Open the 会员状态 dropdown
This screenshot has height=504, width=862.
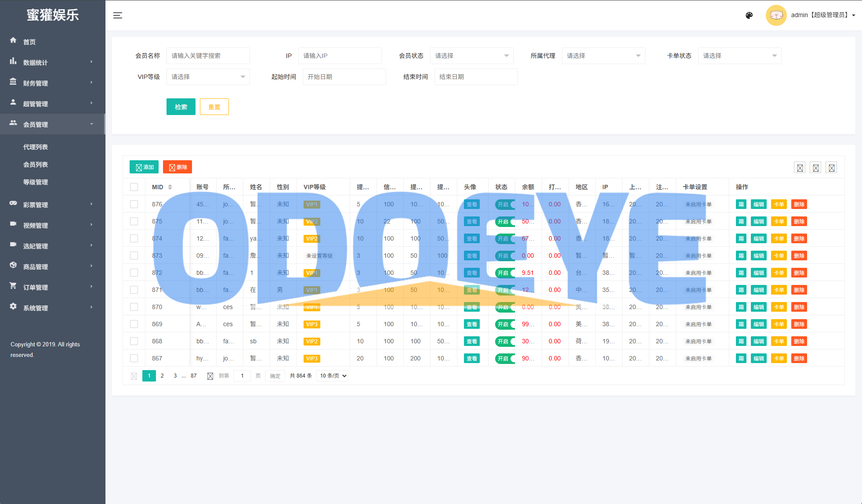tap(471, 56)
